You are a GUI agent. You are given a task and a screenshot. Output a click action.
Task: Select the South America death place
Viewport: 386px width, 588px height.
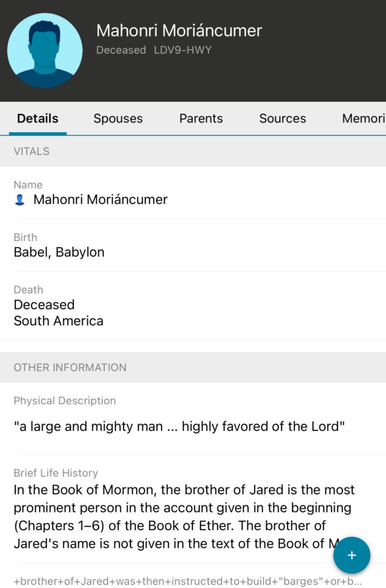[59, 320]
